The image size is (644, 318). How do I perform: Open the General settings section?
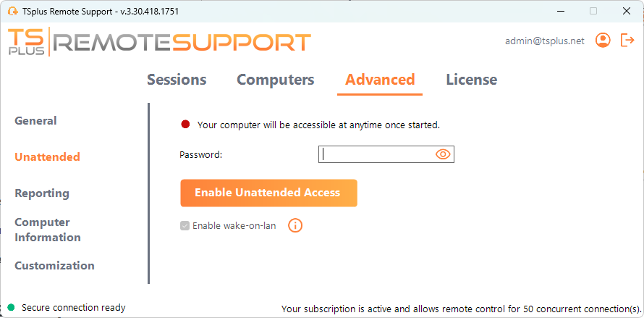(35, 121)
